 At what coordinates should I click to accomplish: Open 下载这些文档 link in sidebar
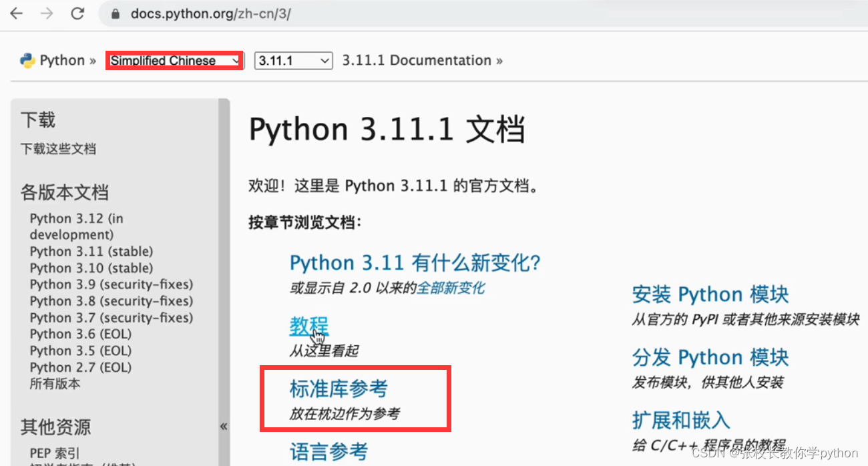pyautogui.click(x=58, y=149)
